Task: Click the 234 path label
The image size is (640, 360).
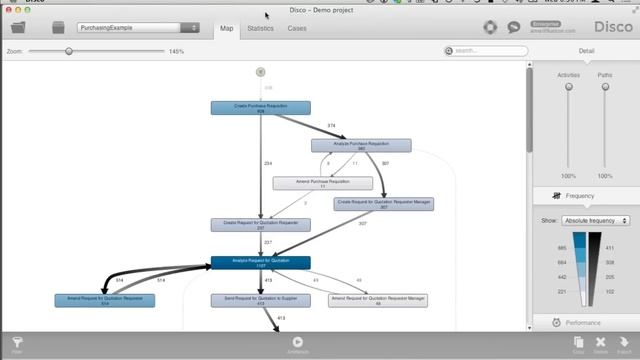Action: coord(268,163)
